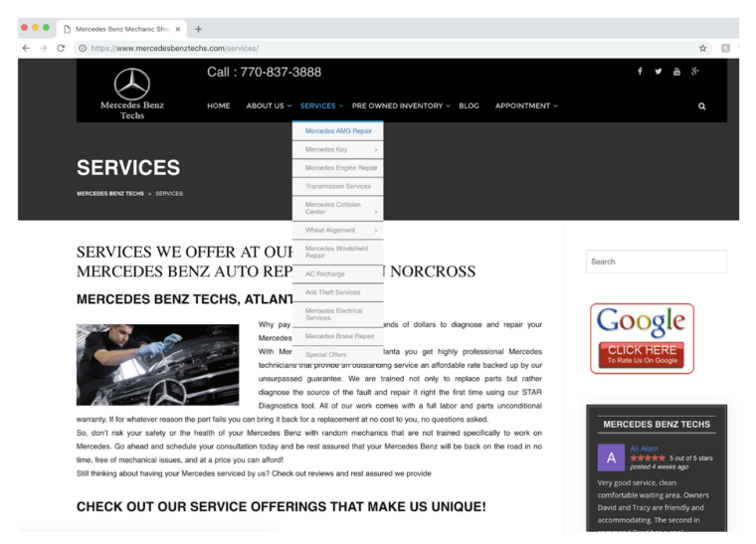Screen dimensions: 756x544
Task: Click the macOS yellow minimize window button
Action: (35, 28)
